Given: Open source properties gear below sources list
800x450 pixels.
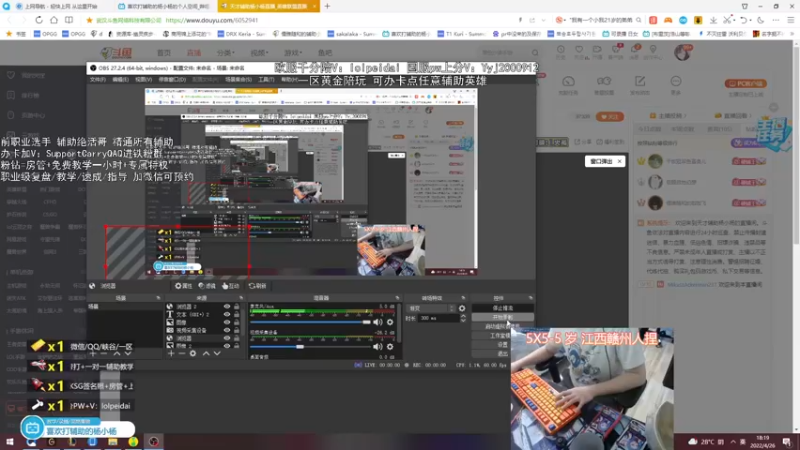Looking at the screenshot, I should pyautogui.click(x=193, y=353).
